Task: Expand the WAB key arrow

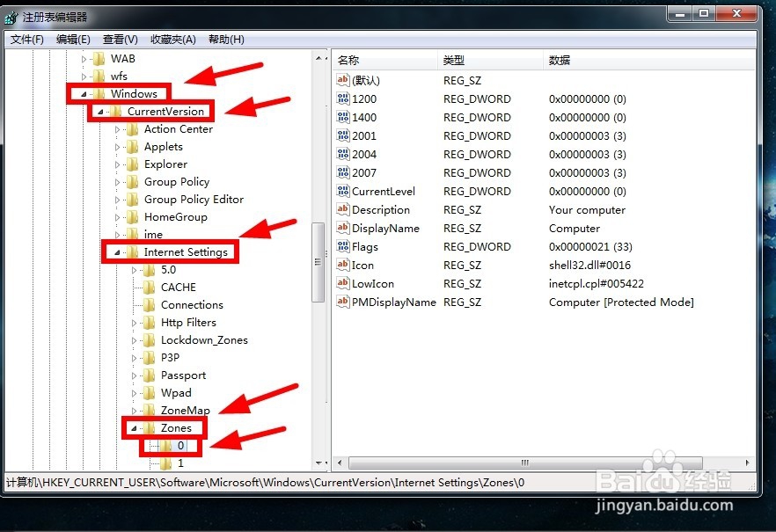Action: [84, 59]
